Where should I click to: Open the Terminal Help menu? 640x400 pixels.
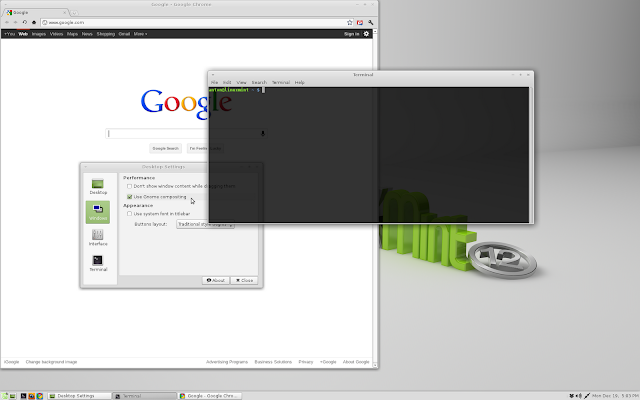click(x=300, y=82)
